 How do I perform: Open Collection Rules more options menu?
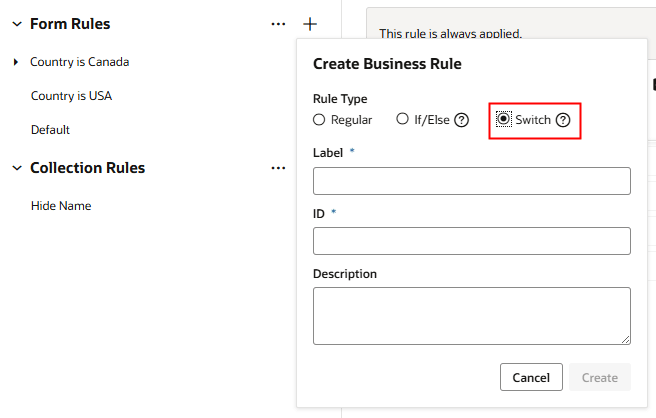tap(278, 168)
